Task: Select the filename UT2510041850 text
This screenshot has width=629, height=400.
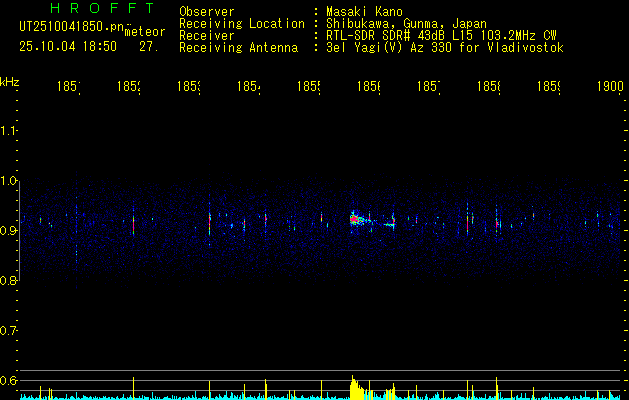Action: 71,26
